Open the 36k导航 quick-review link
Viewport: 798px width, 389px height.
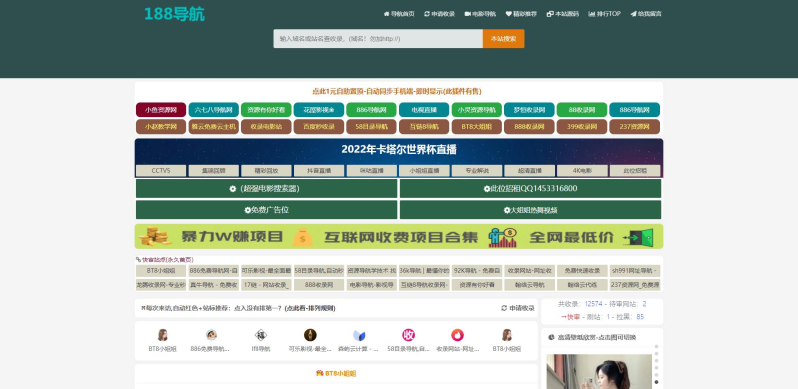click(424, 271)
